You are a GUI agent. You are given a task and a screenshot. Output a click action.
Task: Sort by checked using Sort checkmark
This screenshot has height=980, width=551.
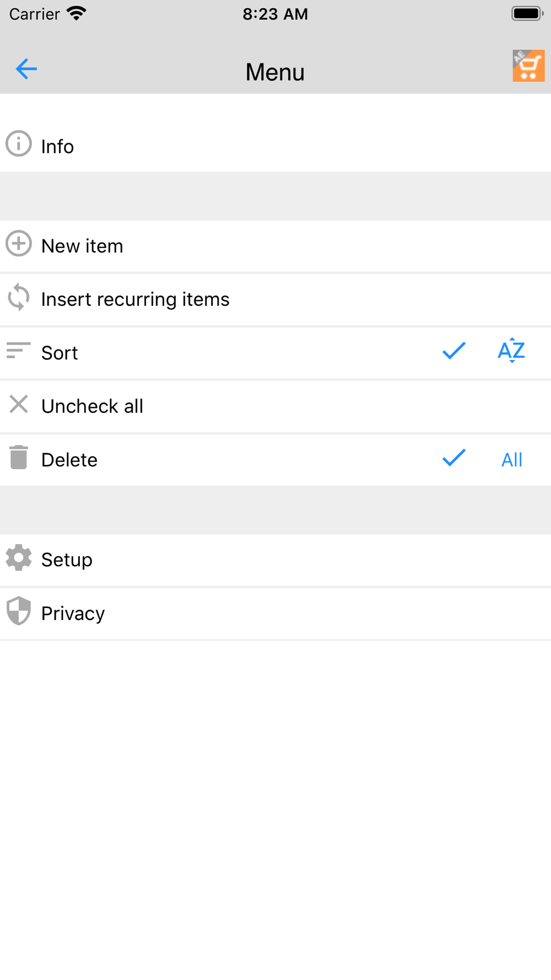pos(454,351)
